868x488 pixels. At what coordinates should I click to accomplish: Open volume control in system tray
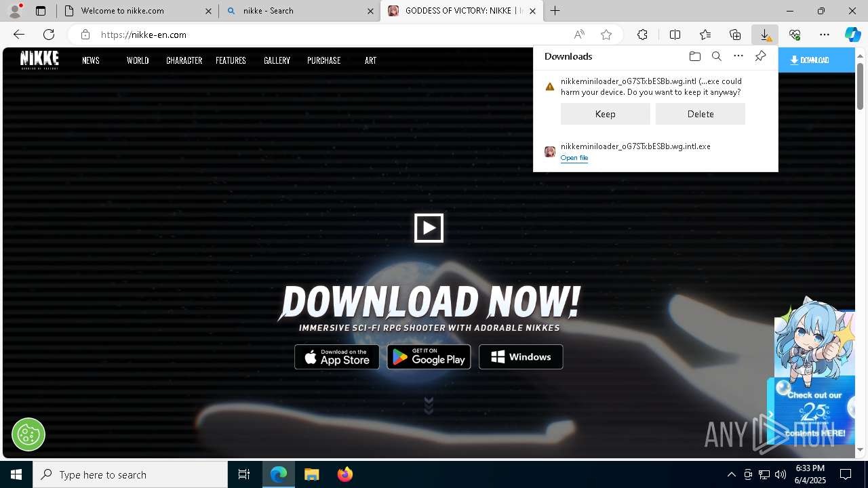pos(781,474)
